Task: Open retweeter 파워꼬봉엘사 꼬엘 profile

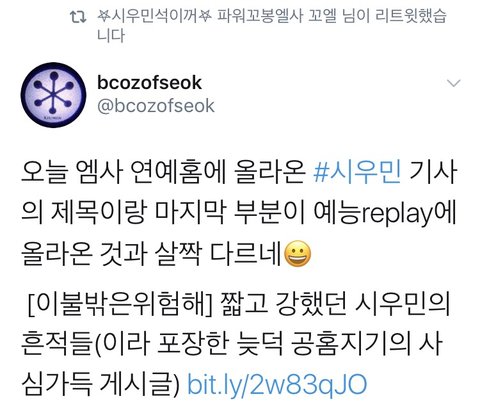Action: pos(277,16)
